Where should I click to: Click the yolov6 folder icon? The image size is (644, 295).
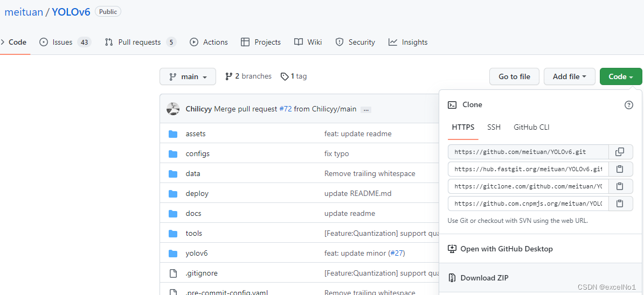173,253
